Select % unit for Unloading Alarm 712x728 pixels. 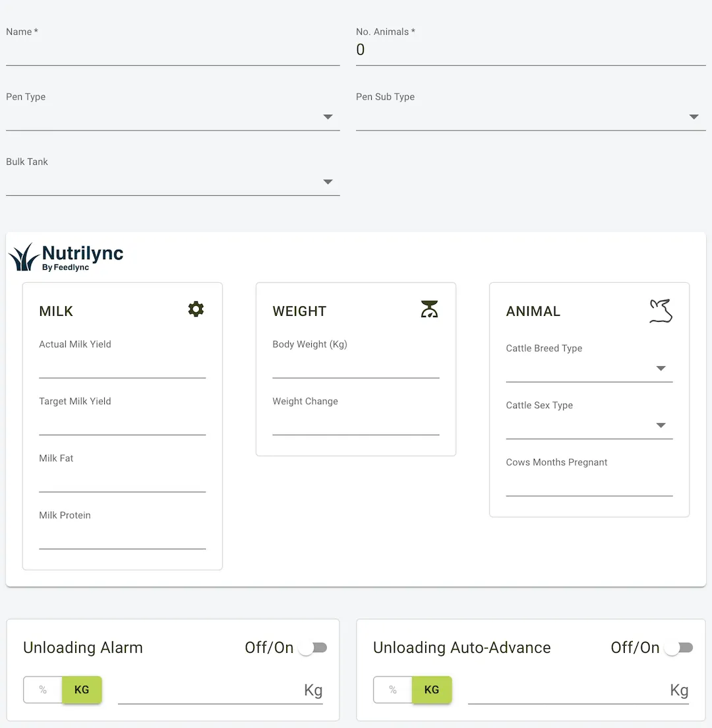tap(43, 690)
